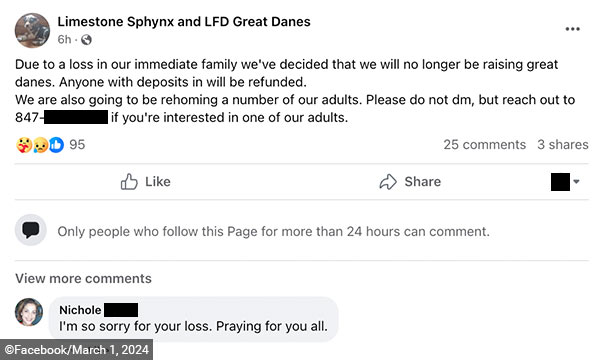Open the three-dots post options menu
This screenshot has width=595, height=360.
click(572, 29)
